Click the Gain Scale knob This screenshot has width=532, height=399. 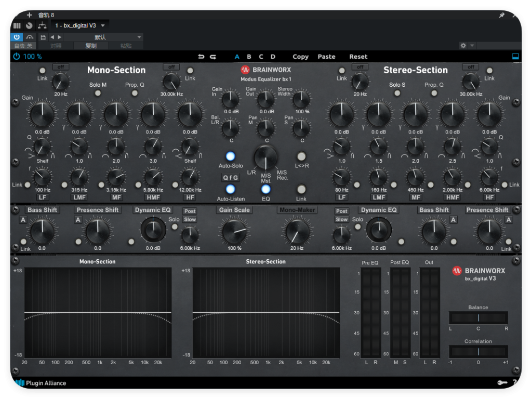click(x=234, y=232)
